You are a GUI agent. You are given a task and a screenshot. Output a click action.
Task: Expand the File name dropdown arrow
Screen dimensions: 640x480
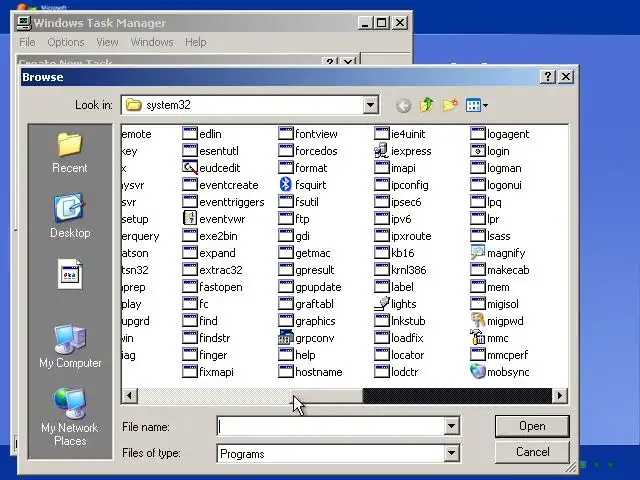click(x=451, y=427)
